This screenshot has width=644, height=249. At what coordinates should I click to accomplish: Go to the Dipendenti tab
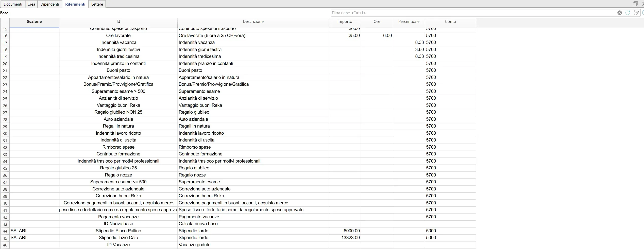pyautogui.click(x=50, y=4)
